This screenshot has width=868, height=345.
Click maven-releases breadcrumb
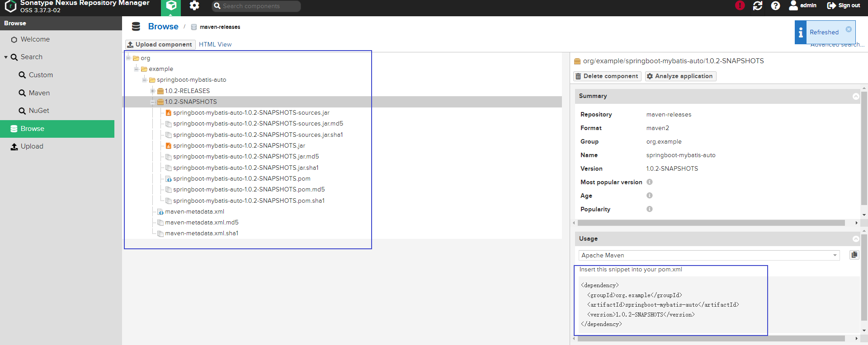[220, 27]
